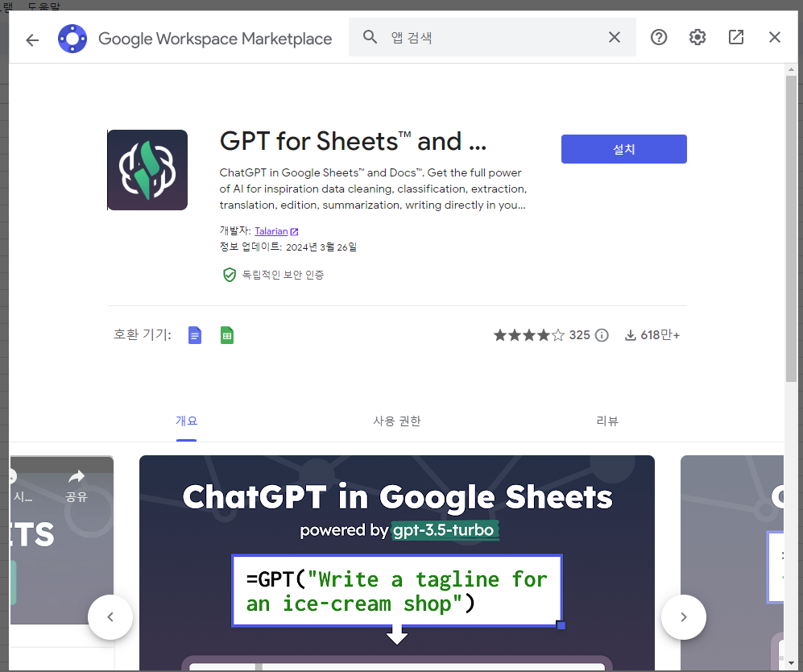803x672 pixels.
Task: Click the scrollbar up arrow
Action: (791, 69)
